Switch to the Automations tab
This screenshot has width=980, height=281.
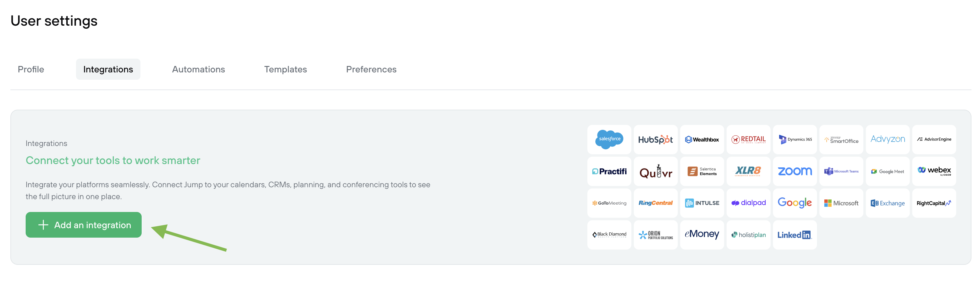198,69
